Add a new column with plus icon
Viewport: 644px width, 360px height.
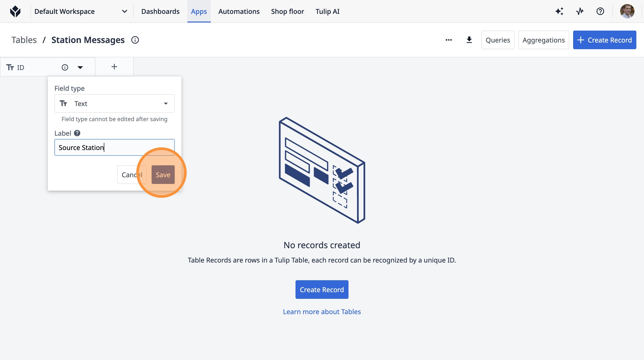[x=114, y=67]
